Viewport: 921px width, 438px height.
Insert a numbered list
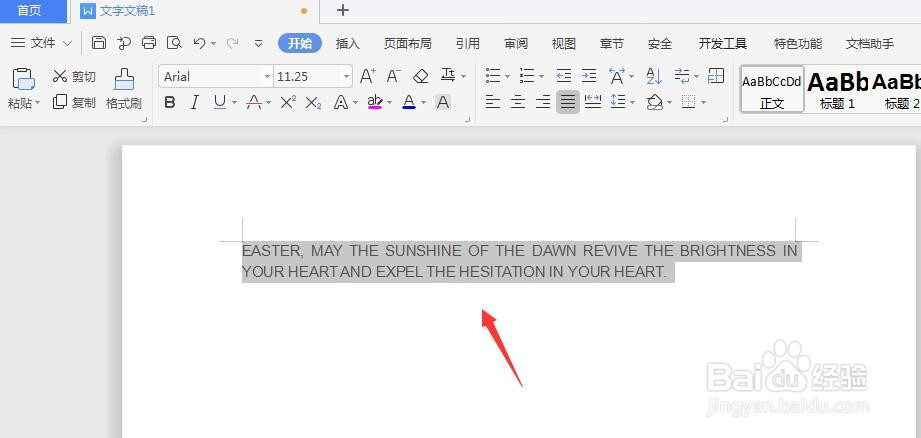[x=527, y=76]
